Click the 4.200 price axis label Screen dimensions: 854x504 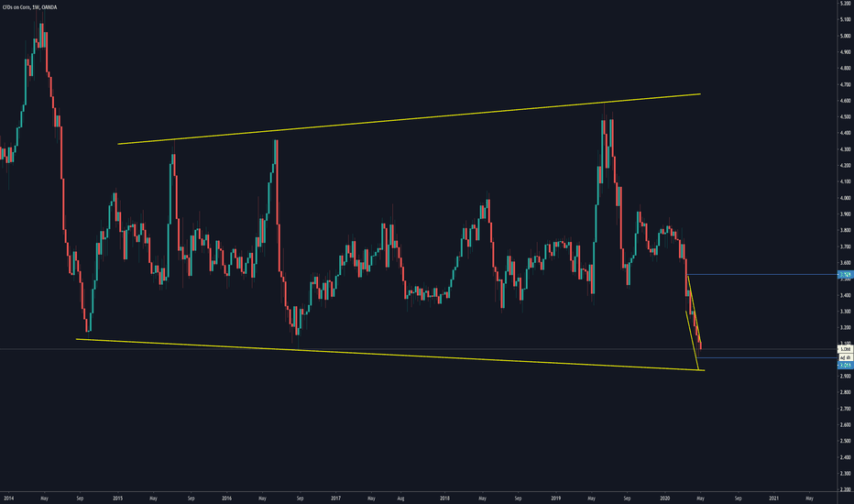[845, 166]
